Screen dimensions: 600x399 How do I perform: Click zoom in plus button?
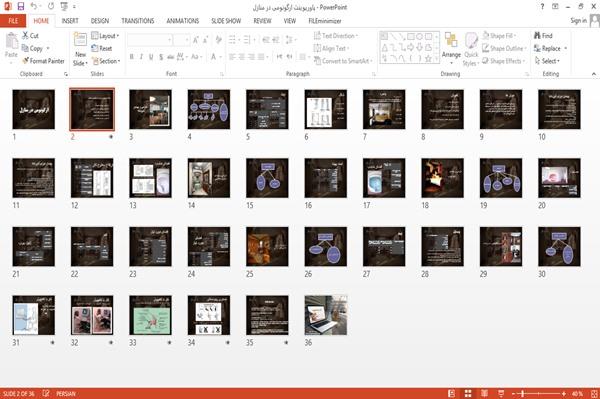pyautogui.click(x=564, y=393)
